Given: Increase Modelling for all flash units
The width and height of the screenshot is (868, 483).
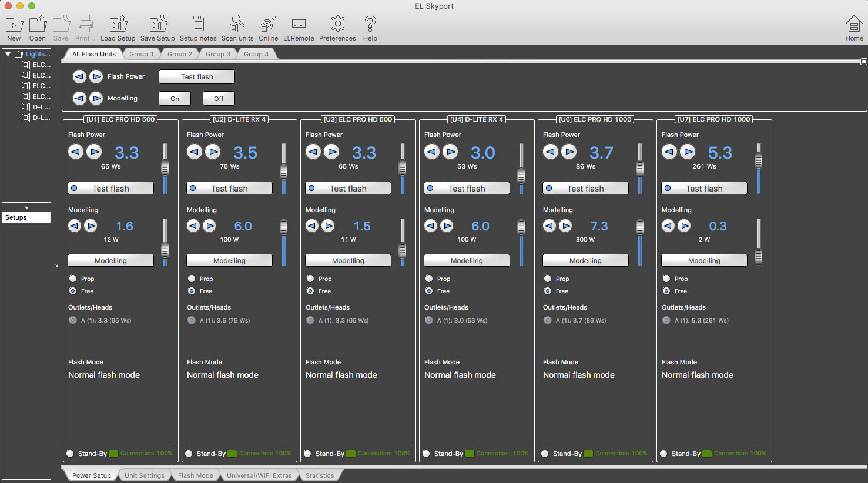Looking at the screenshot, I should 96,98.
